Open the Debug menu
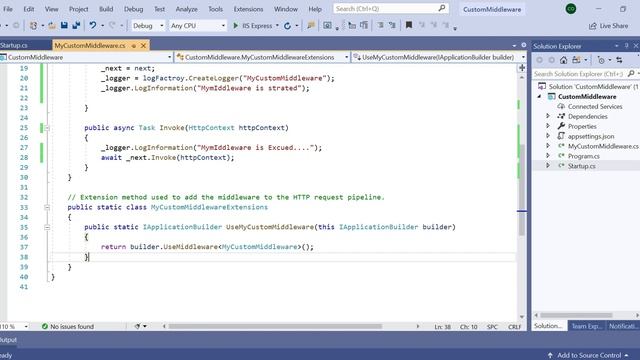640x360 pixels. 133,9
